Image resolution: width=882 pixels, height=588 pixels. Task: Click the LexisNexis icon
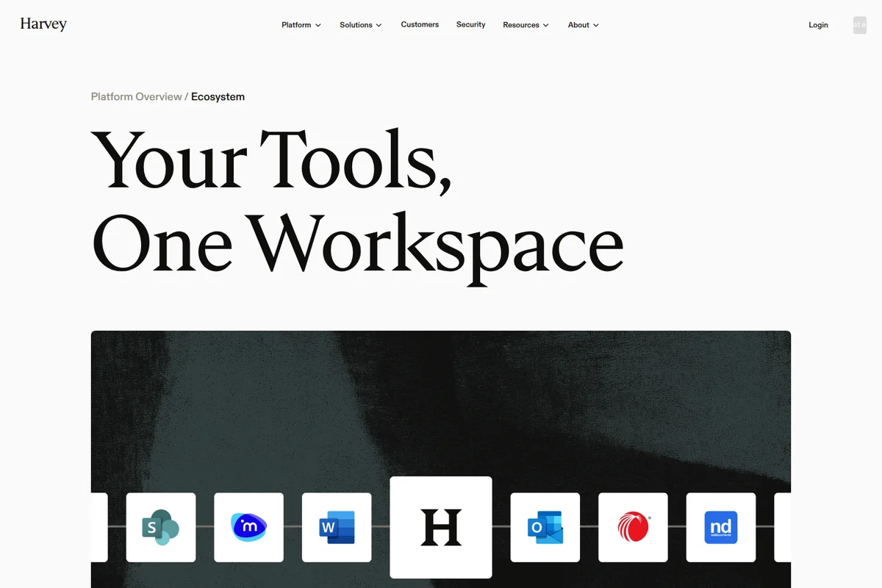(x=633, y=527)
